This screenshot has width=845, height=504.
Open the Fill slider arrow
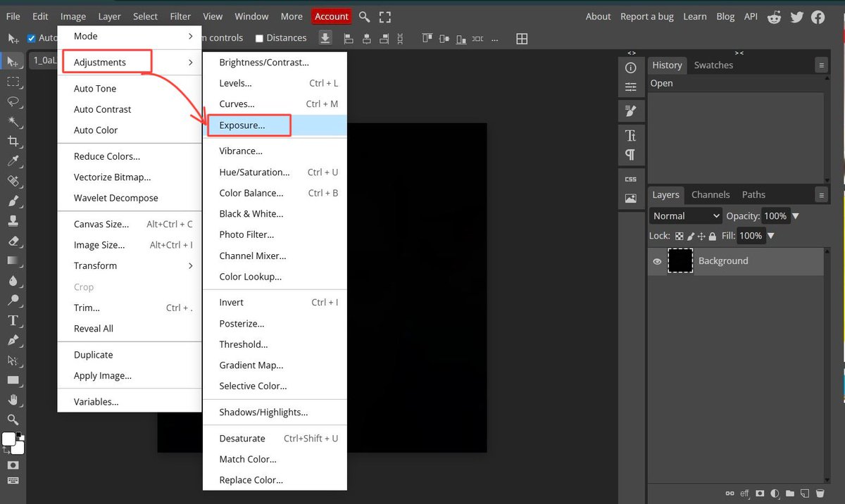click(771, 236)
